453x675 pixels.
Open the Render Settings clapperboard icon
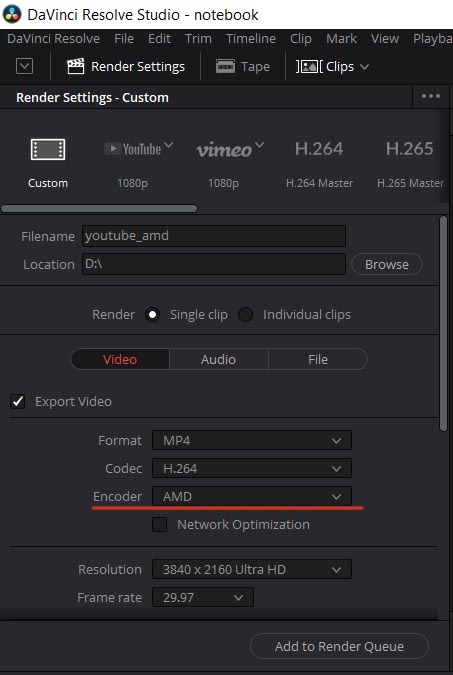pyautogui.click(x=75, y=67)
